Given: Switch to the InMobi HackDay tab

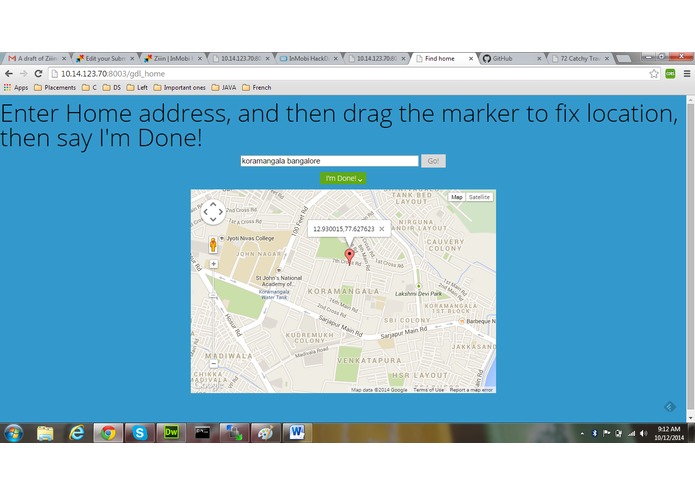Looking at the screenshot, I should (308, 58).
